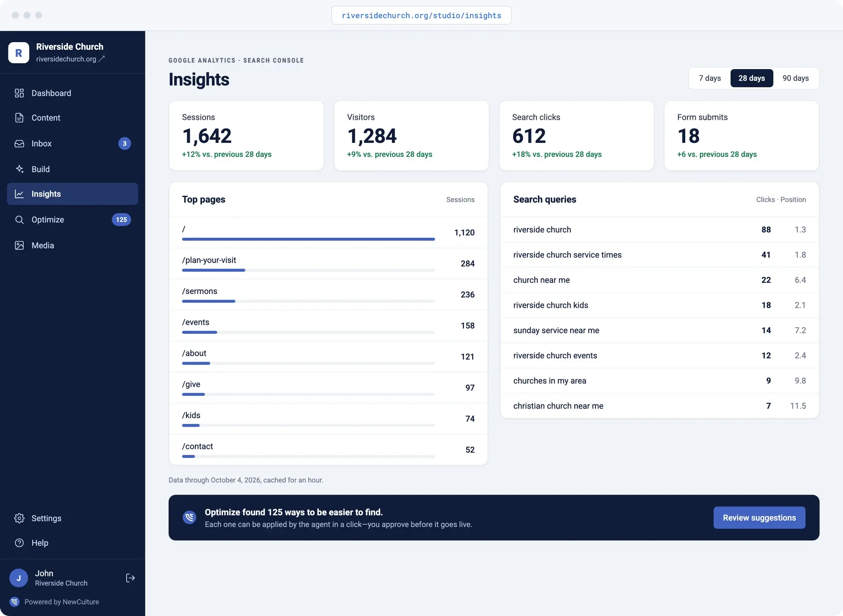Click the Insights chart icon
The height and width of the screenshot is (616, 843).
[19, 194]
